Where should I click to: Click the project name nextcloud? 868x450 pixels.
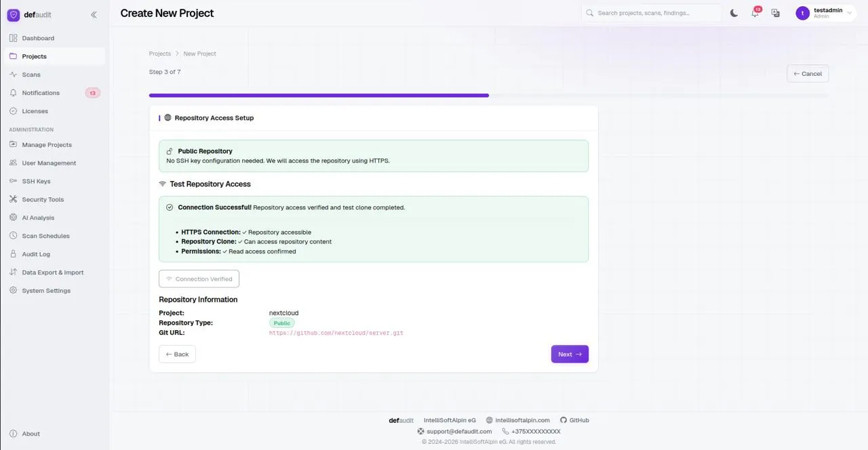[283, 313]
